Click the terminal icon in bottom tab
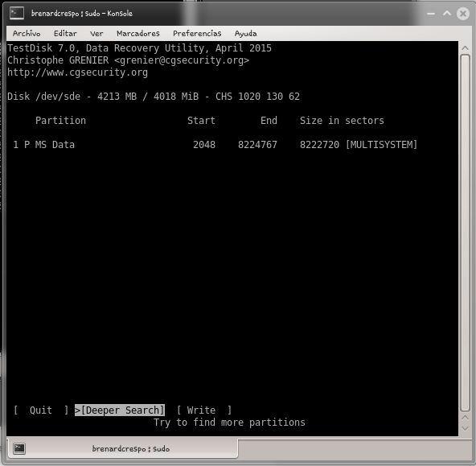476x466 pixels. point(19,448)
